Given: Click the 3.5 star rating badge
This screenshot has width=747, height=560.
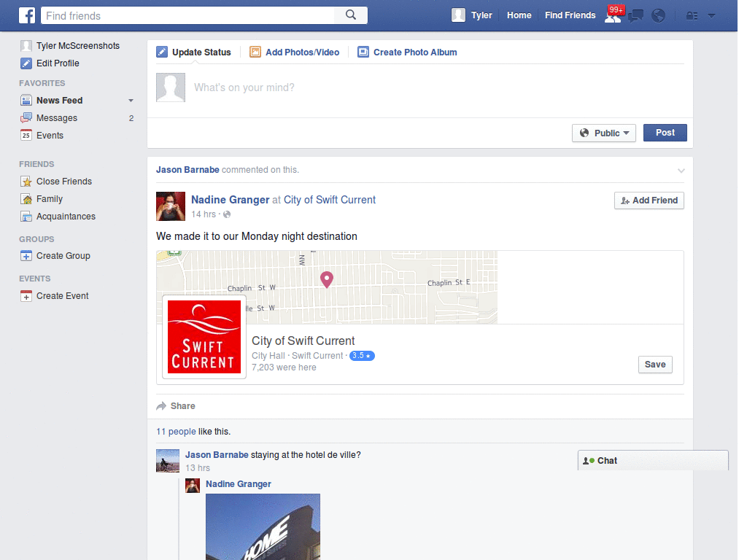Looking at the screenshot, I should (x=362, y=356).
